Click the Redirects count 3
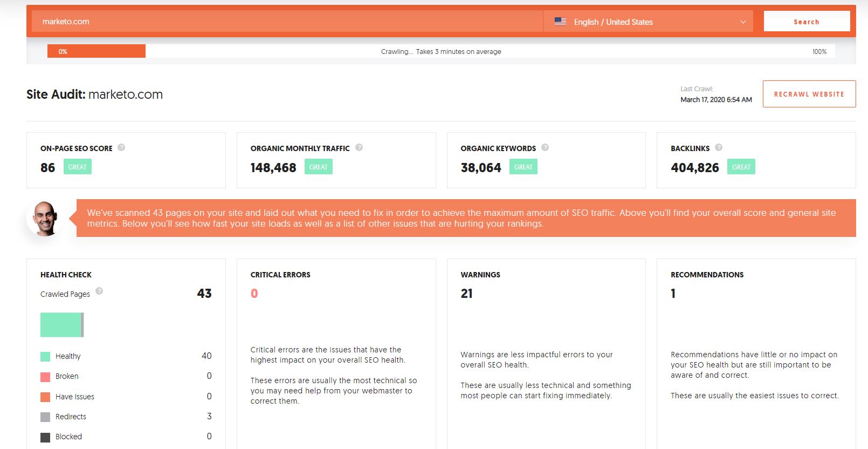Viewport: 868px width, 449px height. point(209,416)
